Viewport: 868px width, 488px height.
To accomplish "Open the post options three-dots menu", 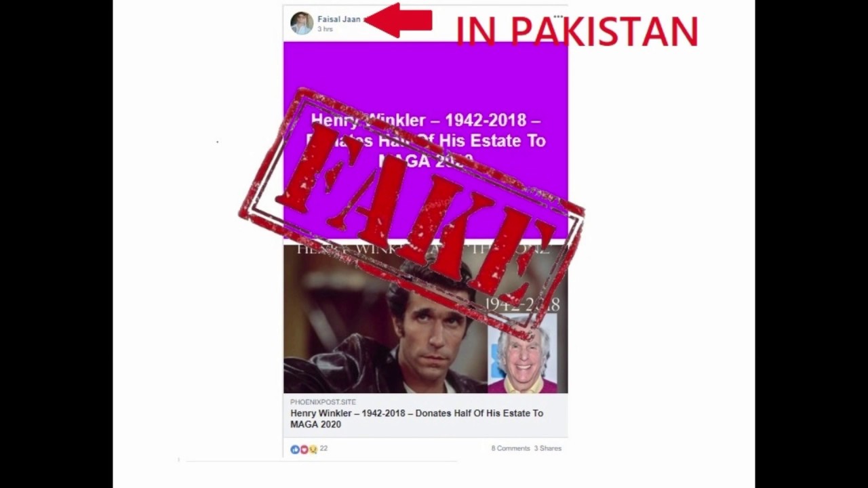I will pyautogui.click(x=558, y=16).
